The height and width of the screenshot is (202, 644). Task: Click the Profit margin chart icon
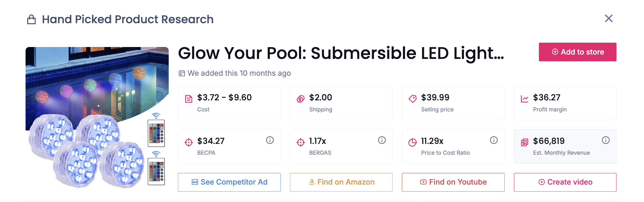coord(524,99)
